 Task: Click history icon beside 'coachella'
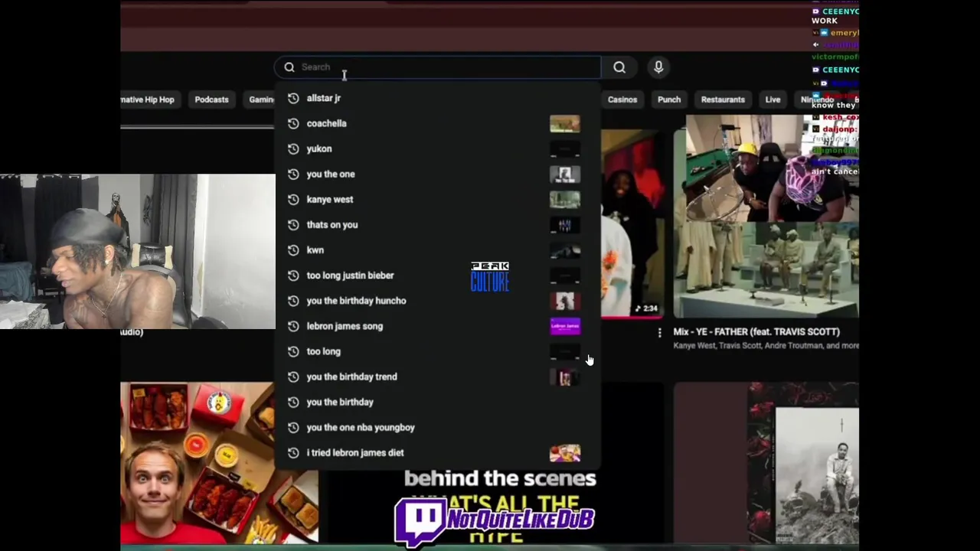[x=293, y=123]
